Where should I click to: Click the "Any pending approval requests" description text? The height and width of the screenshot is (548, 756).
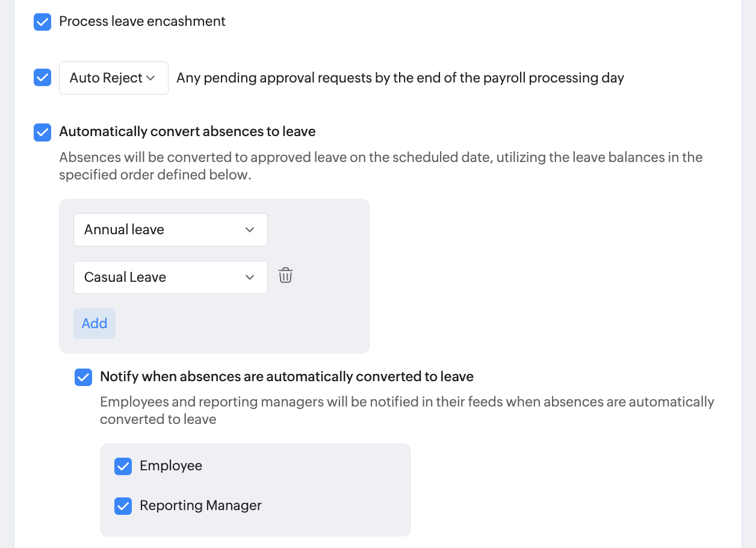pyautogui.click(x=400, y=78)
